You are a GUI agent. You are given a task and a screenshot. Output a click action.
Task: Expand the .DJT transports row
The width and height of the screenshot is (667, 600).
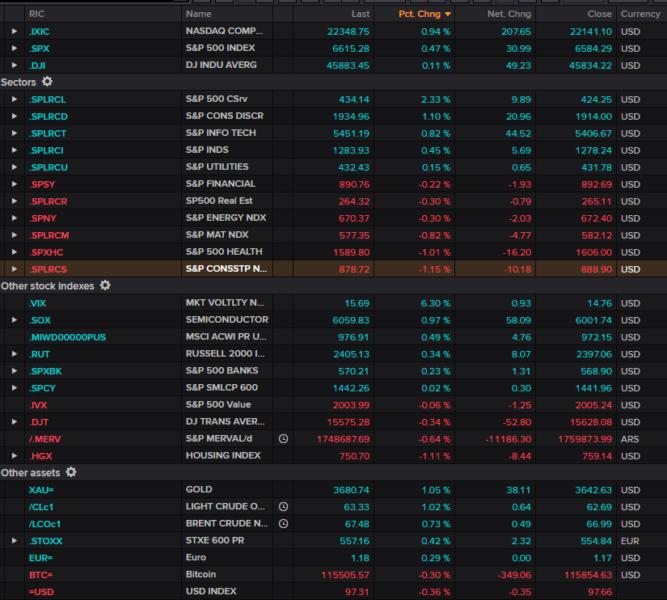coord(14,422)
